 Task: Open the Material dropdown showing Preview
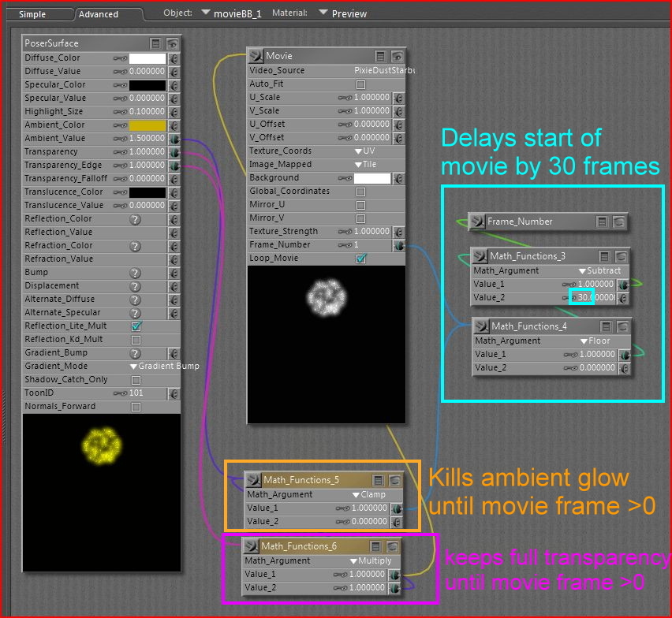click(343, 13)
